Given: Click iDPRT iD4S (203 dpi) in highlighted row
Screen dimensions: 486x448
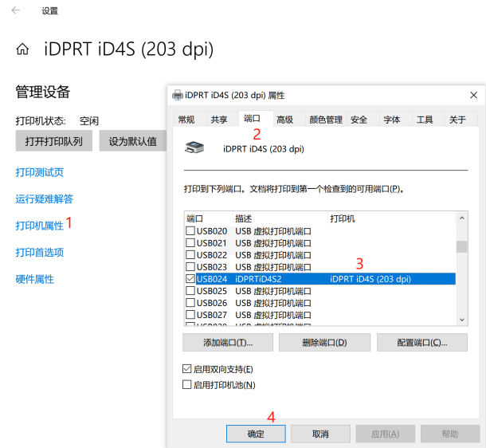Looking at the screenshot, I should coord(370,279).
